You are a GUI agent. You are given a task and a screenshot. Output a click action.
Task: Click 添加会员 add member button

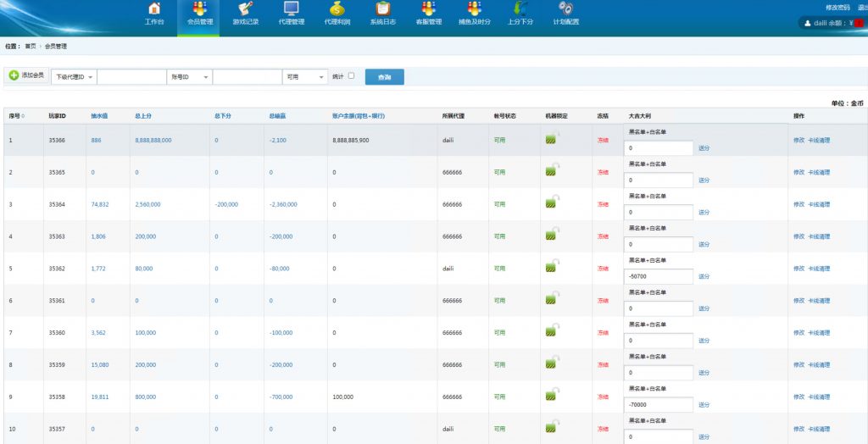[x=26, y=76]
